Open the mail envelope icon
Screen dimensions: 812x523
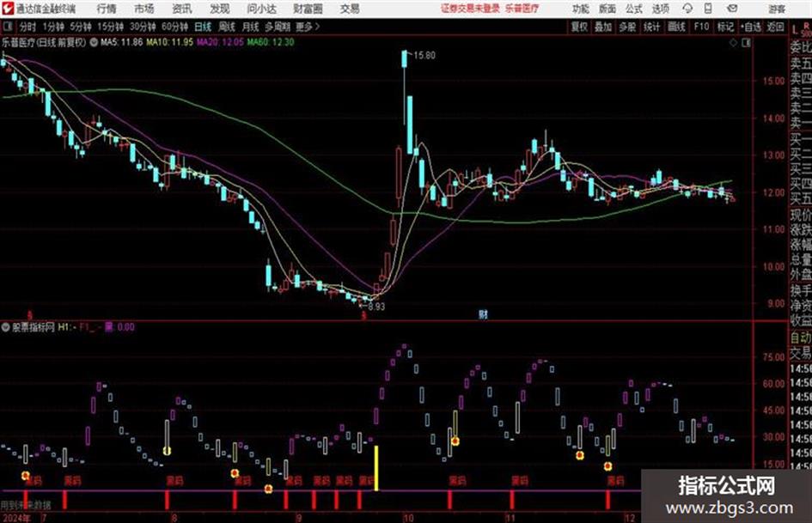tap(732, 9)
